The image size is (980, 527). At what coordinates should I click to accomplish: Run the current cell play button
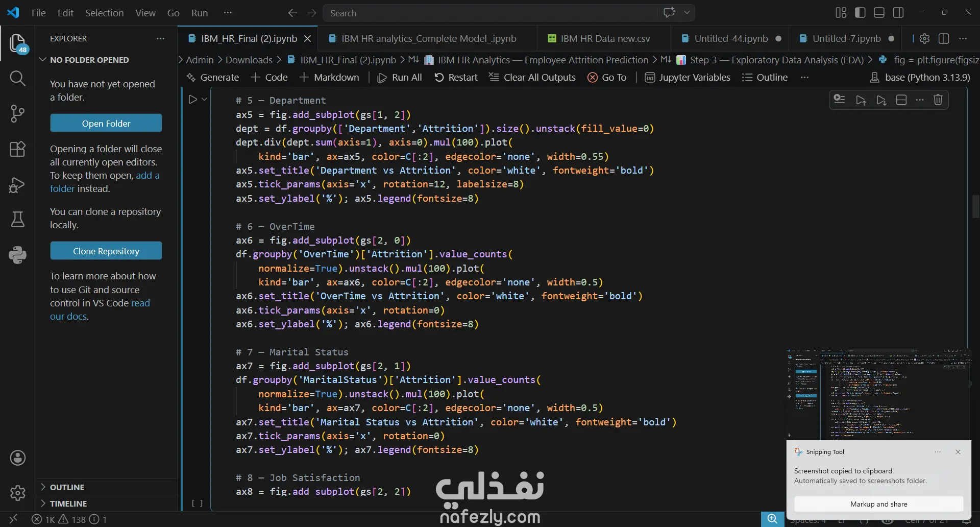pos(192,100)
